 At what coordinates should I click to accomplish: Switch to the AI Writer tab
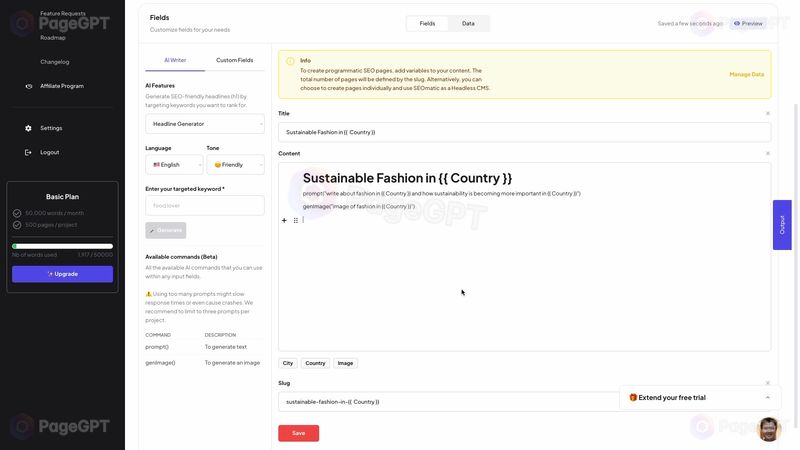(175, 60)
